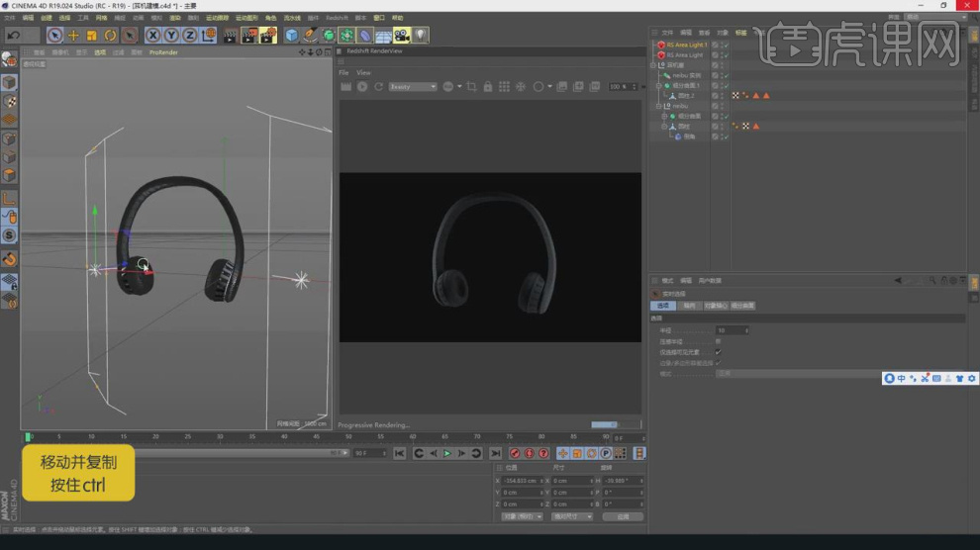Click the lock icon in Redshift RenderView
The height and width of the screenshot is (550, 980).
coord(488,87)
